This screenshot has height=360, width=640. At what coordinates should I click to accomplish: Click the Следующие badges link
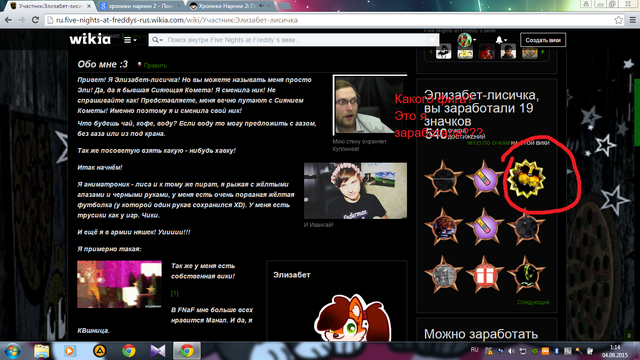coord(533,302)
